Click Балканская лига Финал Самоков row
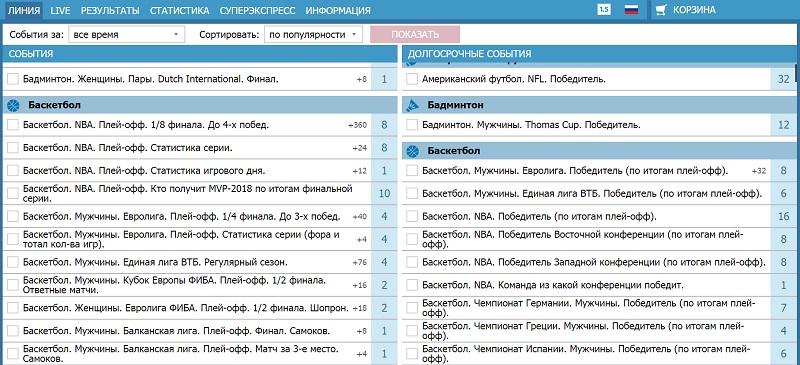 tap(199, 331)
